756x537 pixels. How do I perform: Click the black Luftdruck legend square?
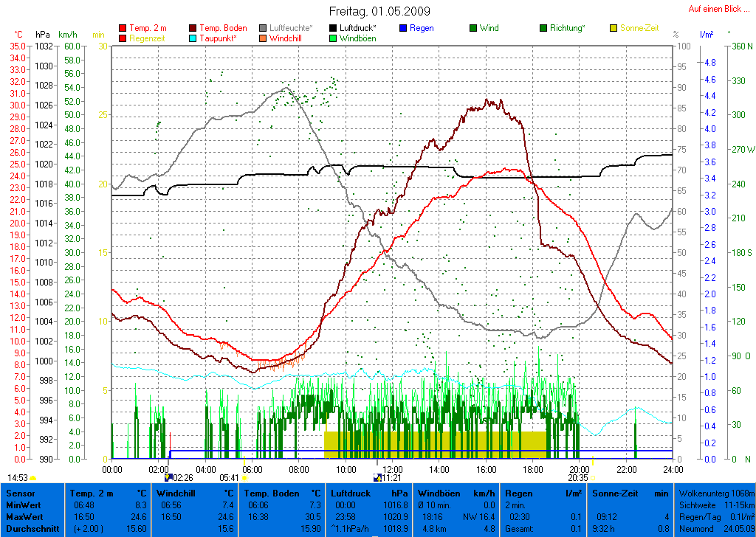pos(334,28)
